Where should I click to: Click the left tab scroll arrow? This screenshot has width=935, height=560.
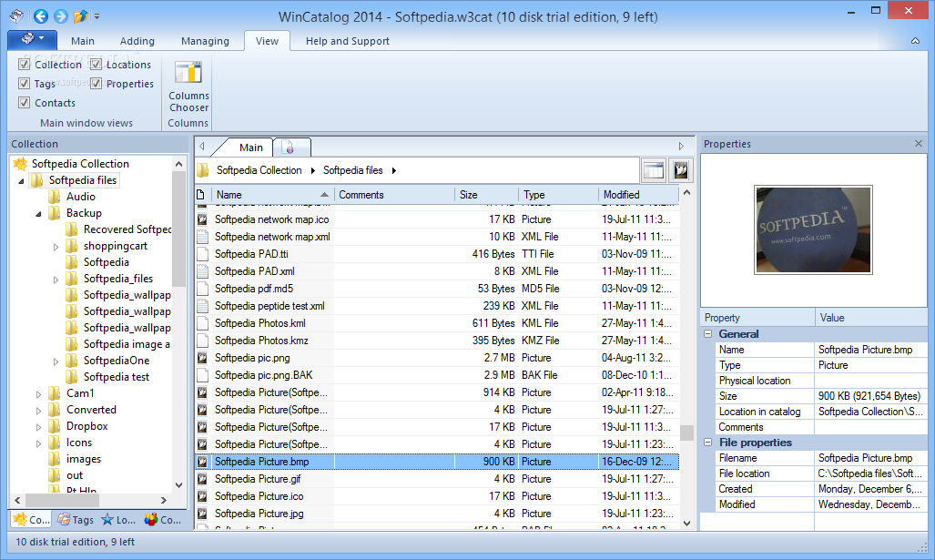[x=202, y=146]
